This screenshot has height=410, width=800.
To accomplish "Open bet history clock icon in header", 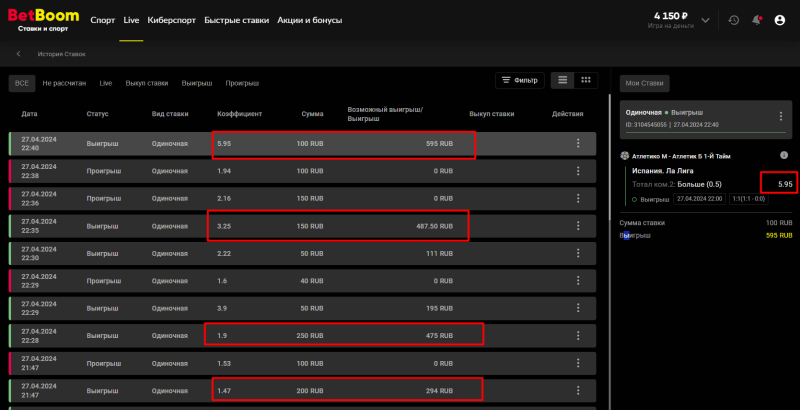I will click(734, 20).
